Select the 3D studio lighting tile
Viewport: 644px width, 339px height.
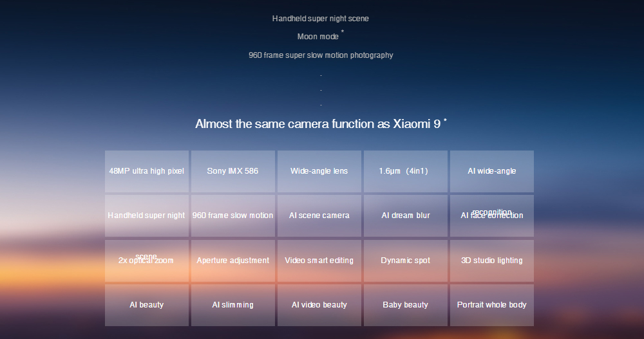pos(491,261)
